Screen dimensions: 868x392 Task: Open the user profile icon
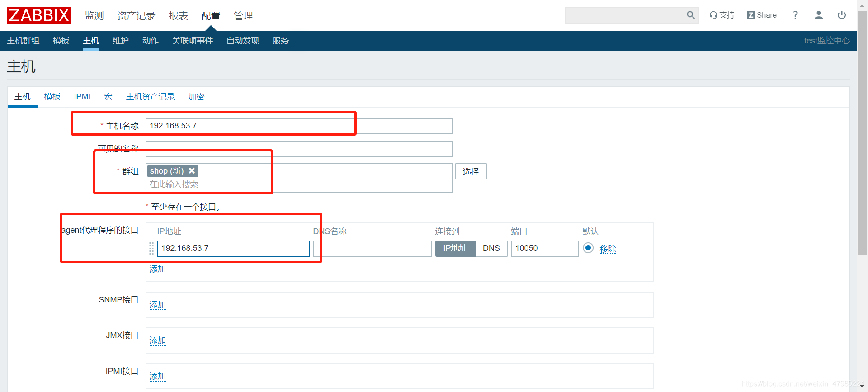[x=818, y=15]
